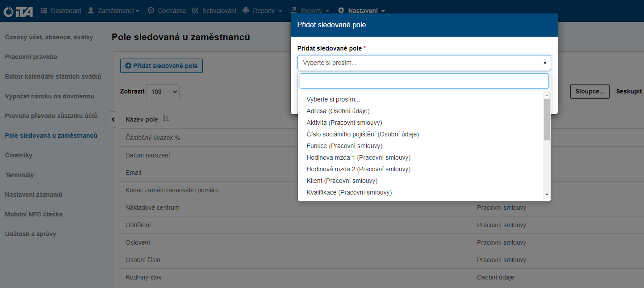
Task: Go to Terminály settings page
Action: coord(19,175)
